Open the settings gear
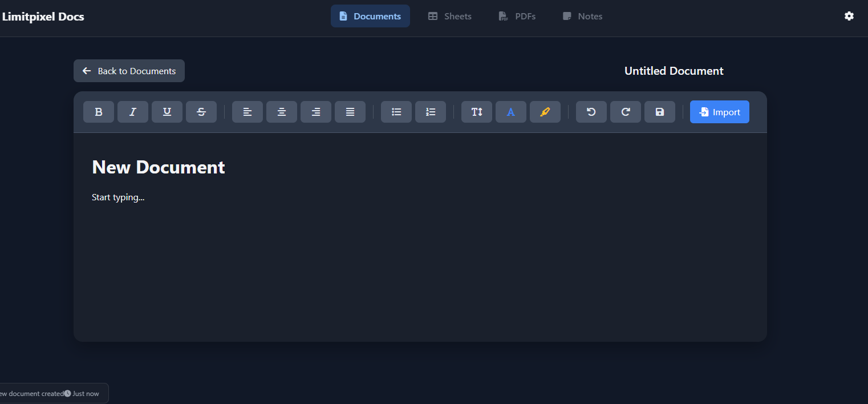The width and height of the screenshot is (868, 404). tap(849, 16)
